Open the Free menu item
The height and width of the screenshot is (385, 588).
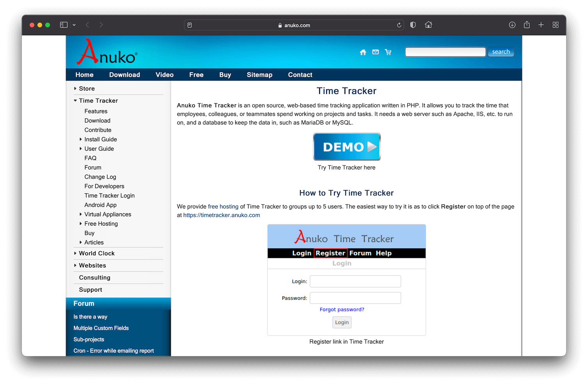(196, 75)
